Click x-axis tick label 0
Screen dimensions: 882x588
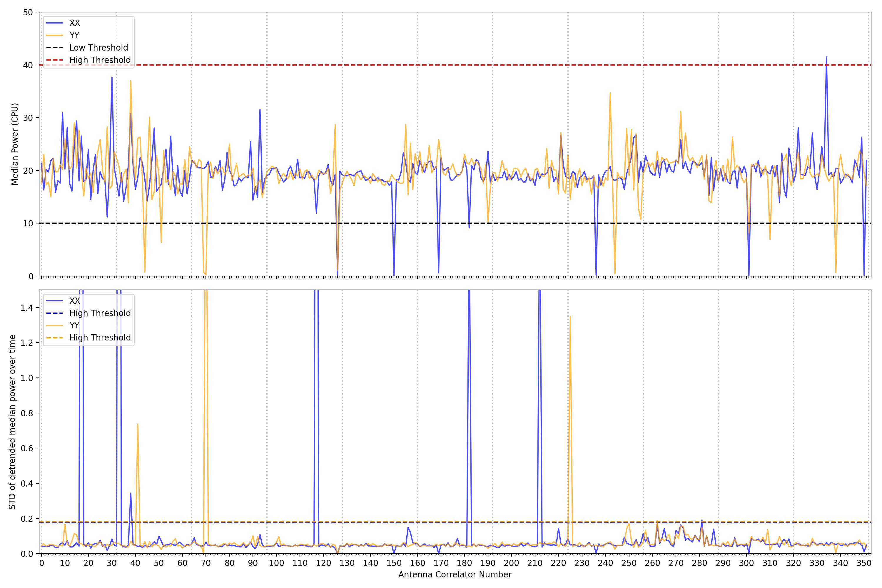coord(41,563)
